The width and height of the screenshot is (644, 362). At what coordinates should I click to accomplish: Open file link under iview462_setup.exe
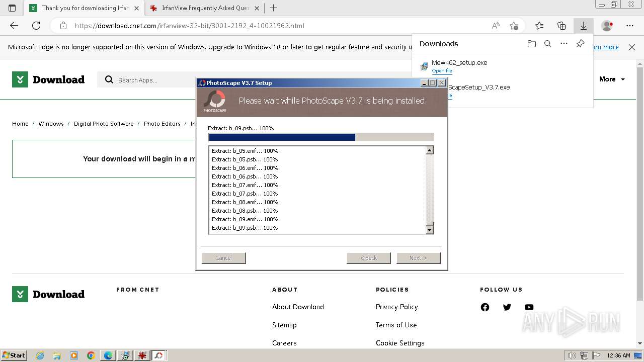coord(442,71)
